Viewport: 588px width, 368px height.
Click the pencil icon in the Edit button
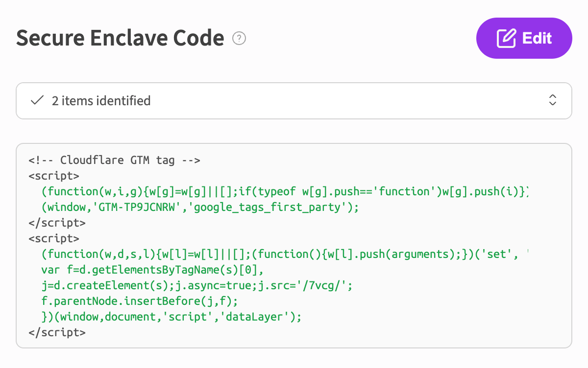click(507, 38)
